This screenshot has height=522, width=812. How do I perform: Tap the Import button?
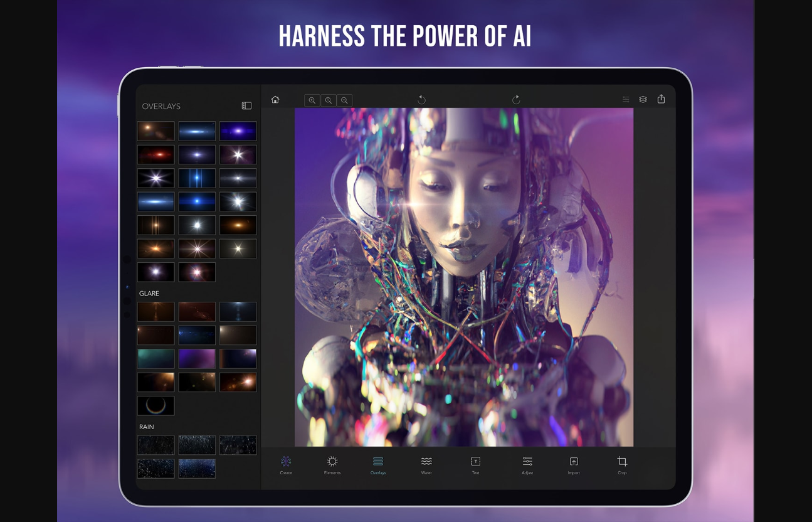point(574,465)
